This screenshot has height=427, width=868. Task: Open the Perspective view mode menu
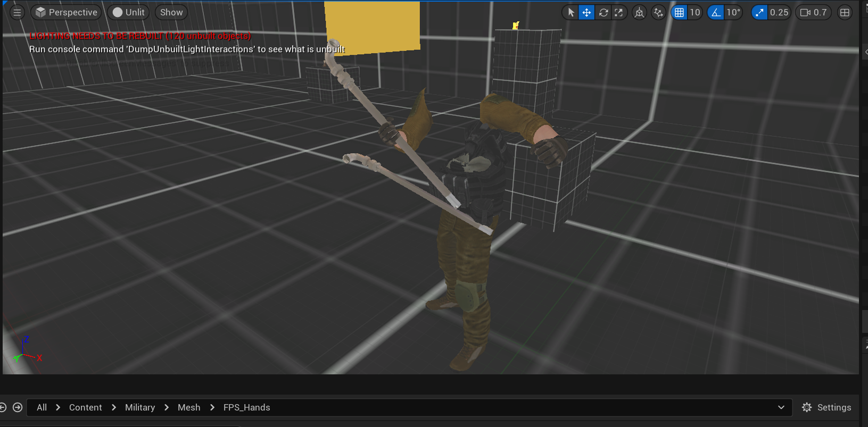pyautogui.click(x=67, y=12)
